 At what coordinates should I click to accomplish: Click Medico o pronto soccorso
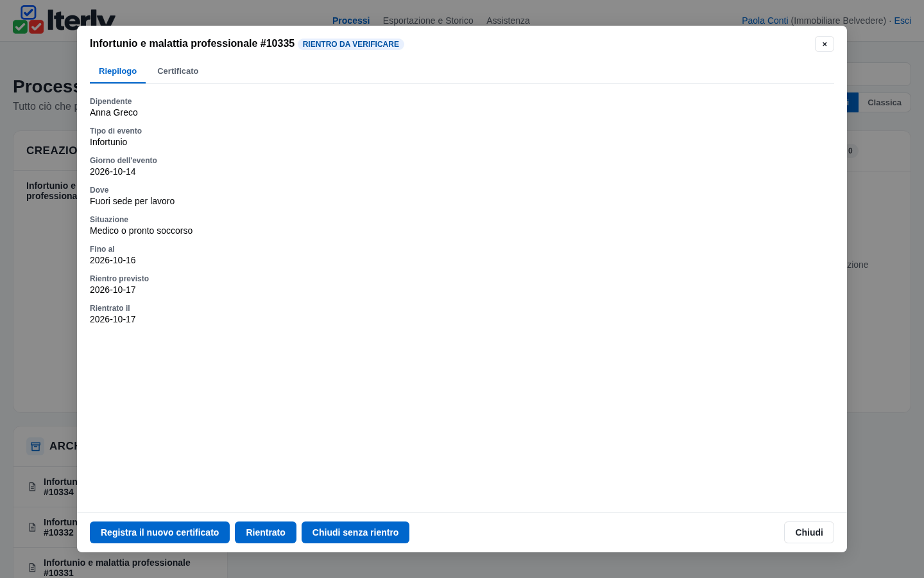pyautogui.click(x=141, y=231)
